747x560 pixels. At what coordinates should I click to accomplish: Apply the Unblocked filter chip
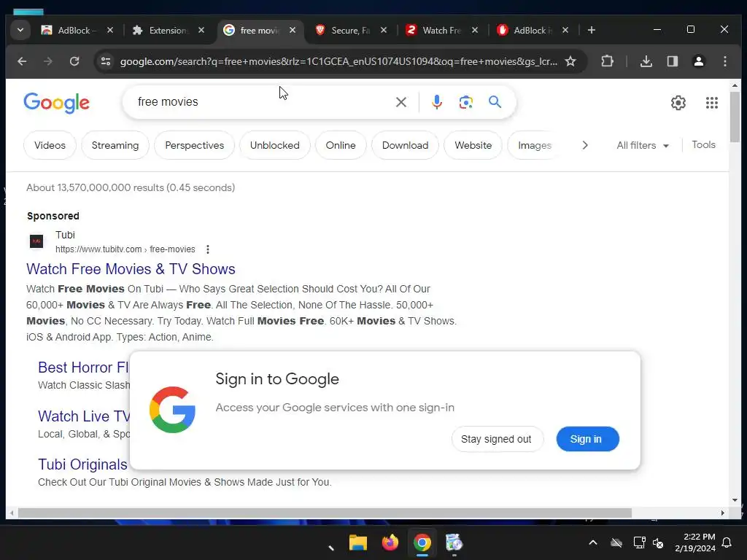(x=275, y=145)
